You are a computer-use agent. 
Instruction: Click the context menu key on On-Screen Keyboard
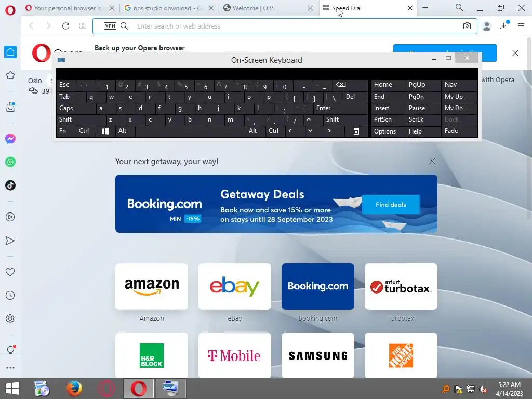click(356, 131)
